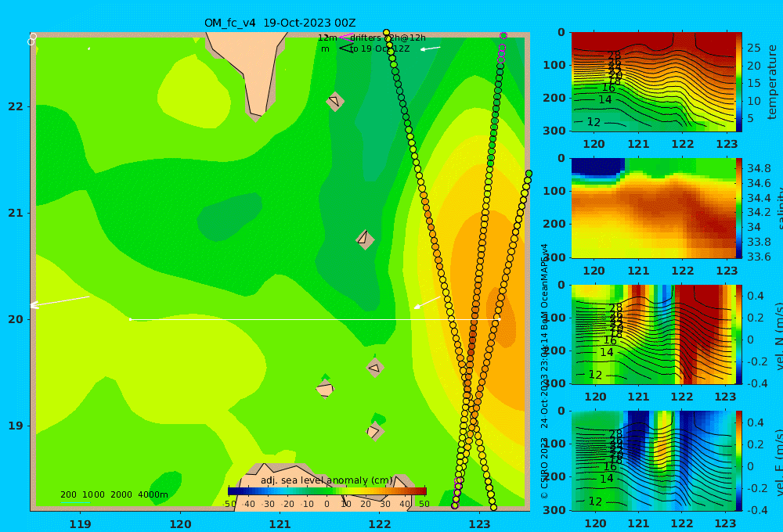This screenshot has height=532, width=783.
Task: Open the northward velocity section panel
Action: (x=652, y=334)
